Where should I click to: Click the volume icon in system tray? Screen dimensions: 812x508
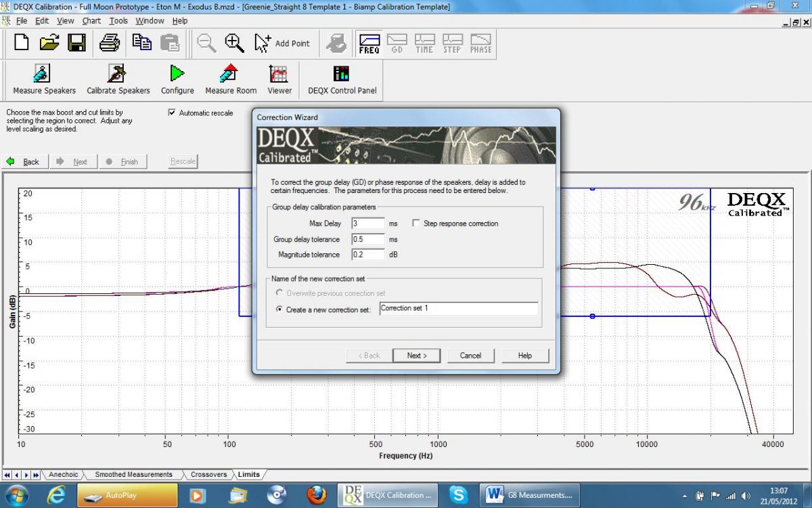click(x=746, y=495)
